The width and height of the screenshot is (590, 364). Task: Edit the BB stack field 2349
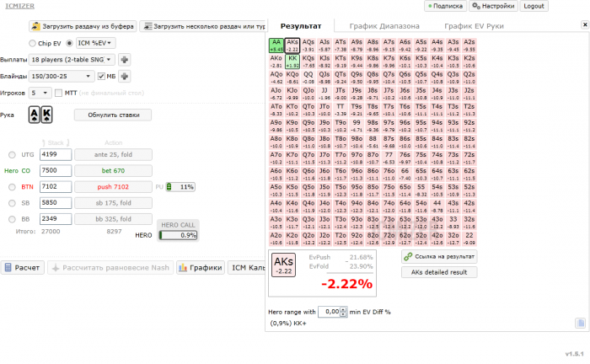tap(56, 219)
